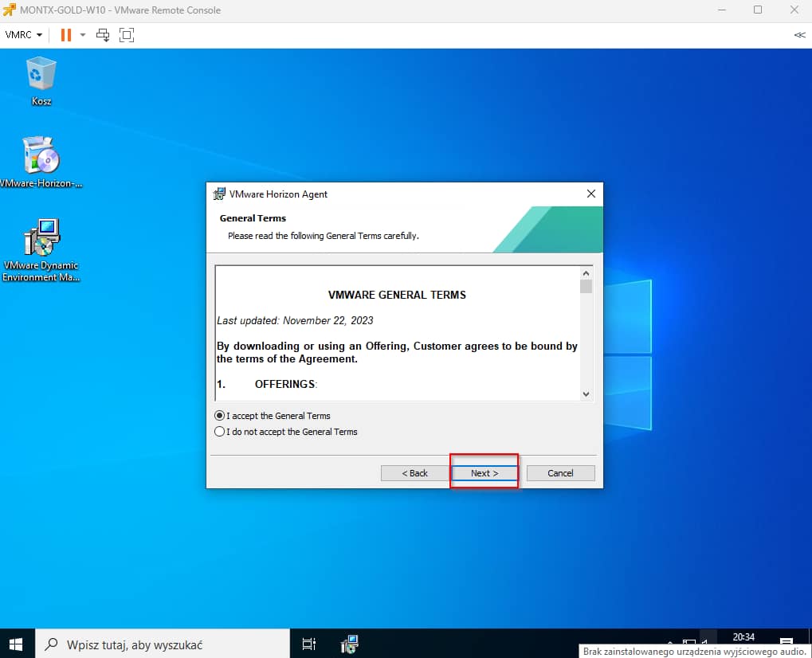Cancel the Horizon Agent setup
The image size is (812, 658).
560,473
